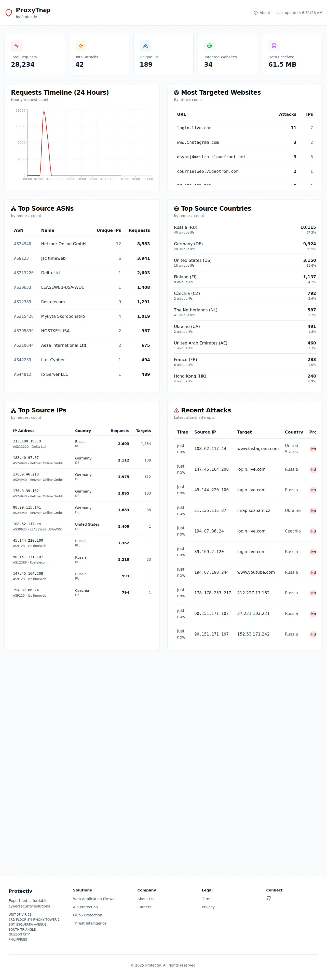Click the Unique IPs column header in ASN table
Screen dimensions: 327x980
(108, 230)
